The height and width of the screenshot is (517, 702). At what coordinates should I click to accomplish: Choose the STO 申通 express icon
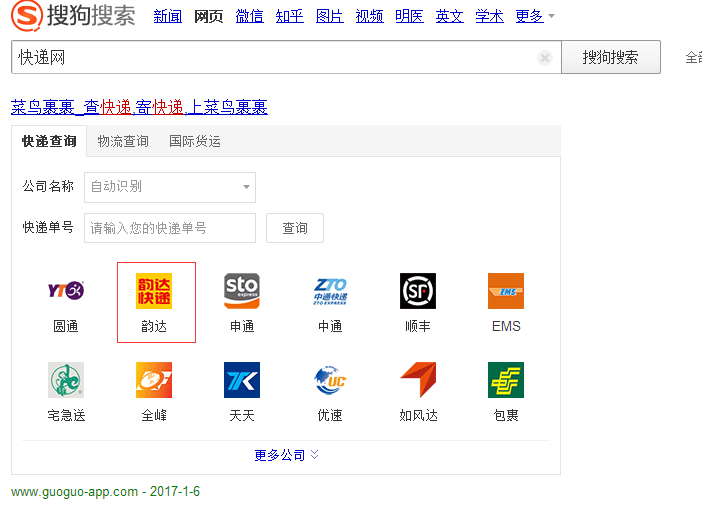pyautogui.click(x=242, y=291)
